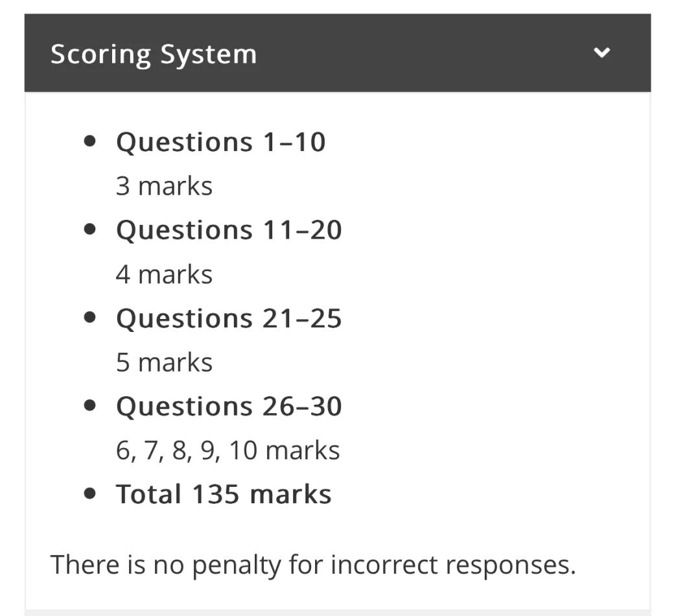Click the word System in the header
The width and height of the screenshot is (700, 616).
tap(209, 55)
